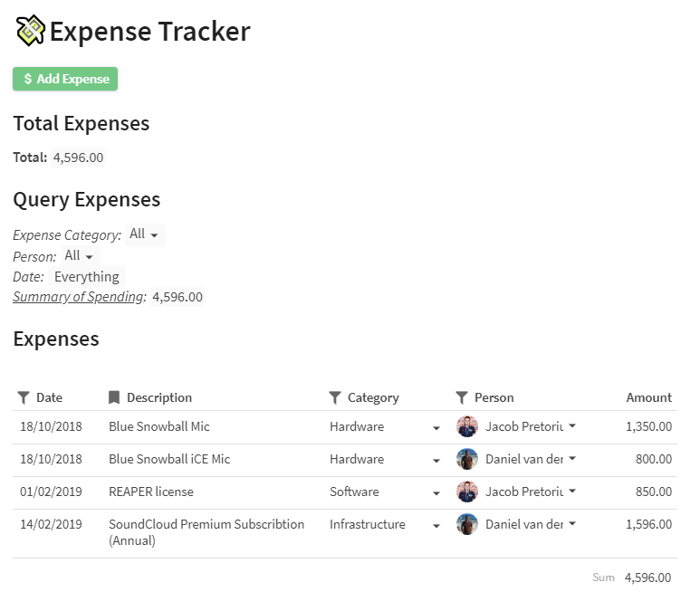Open the Person All filter dropdown
Viewport: 700px width, 611px height.
point(79,256)
